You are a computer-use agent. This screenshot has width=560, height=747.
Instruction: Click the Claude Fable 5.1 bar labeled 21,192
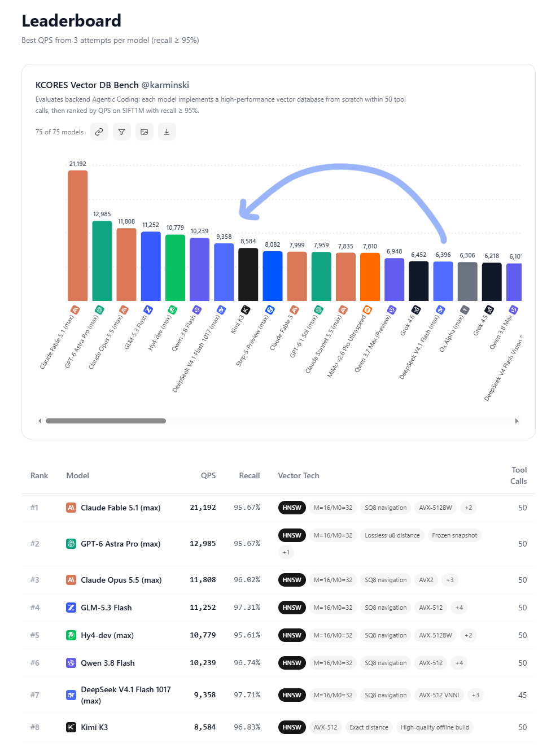click(x=78, y=235)
